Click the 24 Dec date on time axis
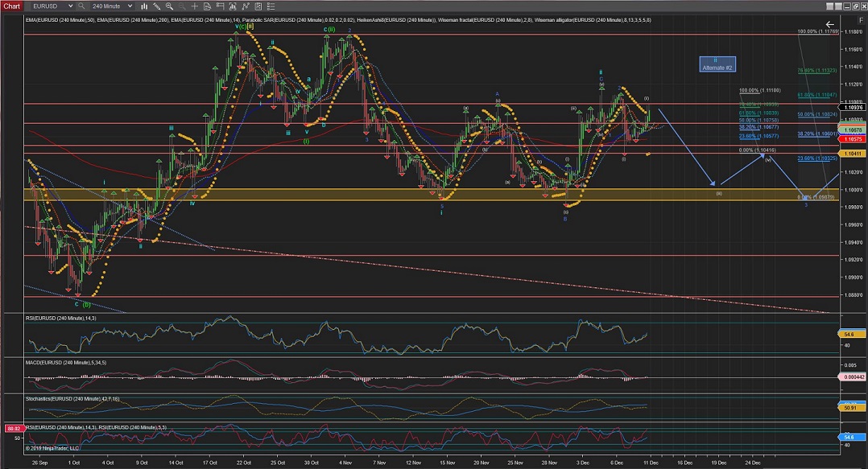Screen dimensions: 868x469 752,463
